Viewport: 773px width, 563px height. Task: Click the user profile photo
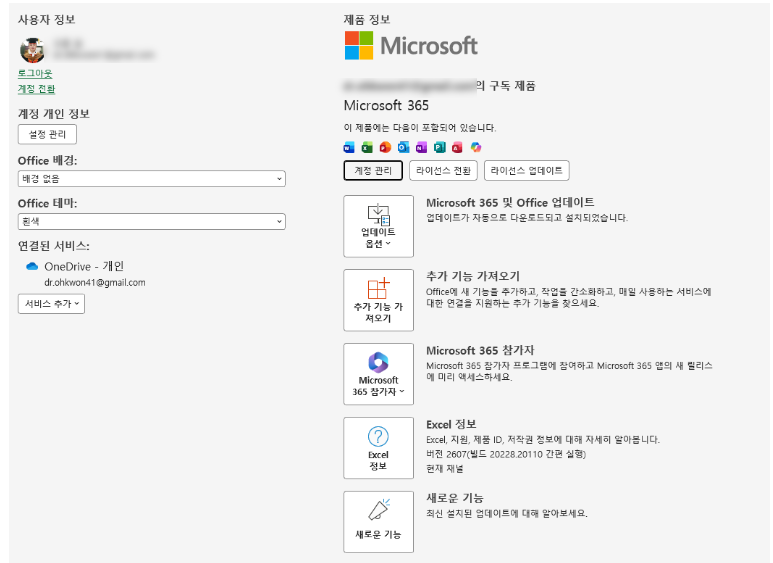(x=33, y=50)
